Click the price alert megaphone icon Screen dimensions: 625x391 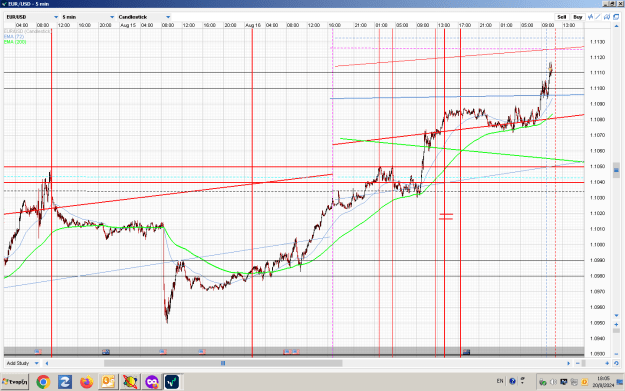tap(607, 17)
